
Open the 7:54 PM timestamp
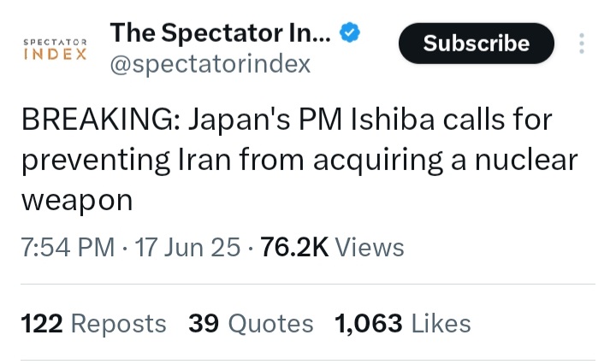68,248
